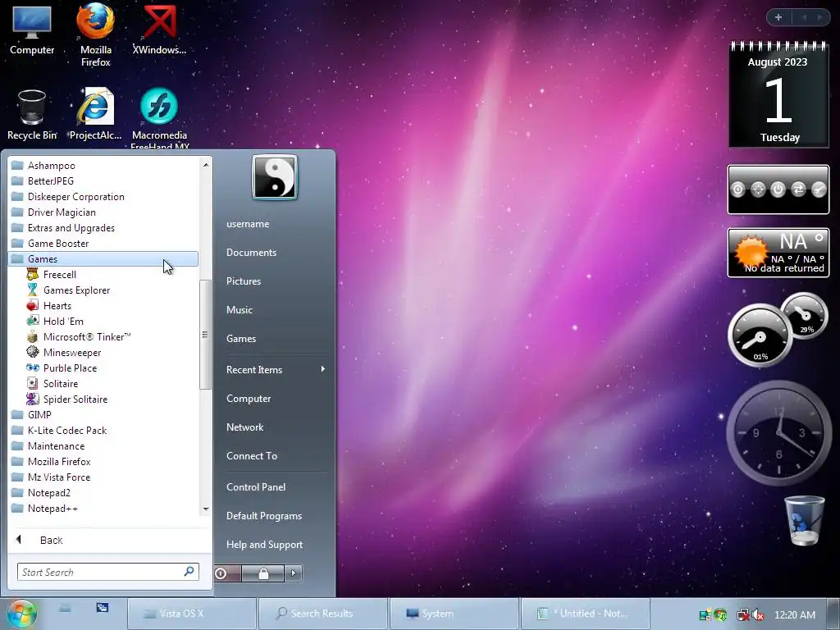840x630 pixels.
Task: Switch to Untitled Notepad taskbar window
Action: 585,614
